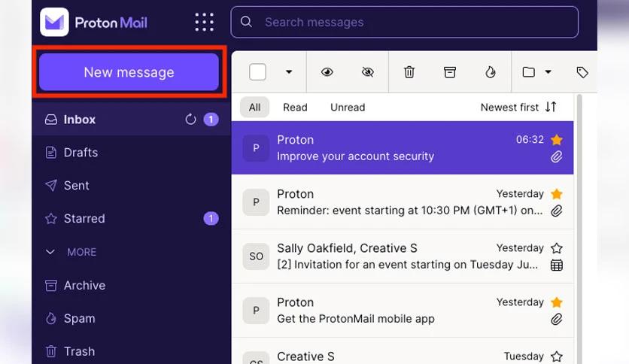The height and width of the screenshot is (364, 629).
Task: Open Get the ProtonMail mobile app email
Action: point(403,311)
